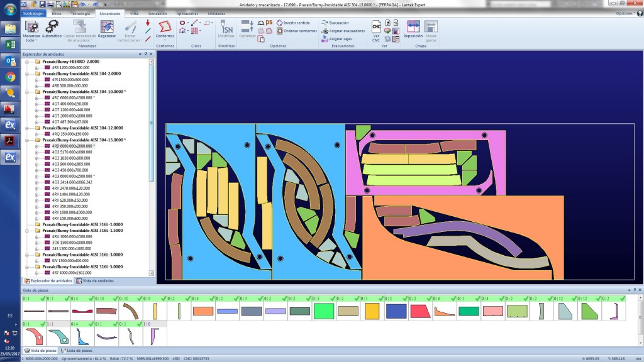Viewport: 644px width, 362px height.
Task: Collapse the Praxair/Burny-HIERRO-2.0000 folder
Action: [27, 62]
